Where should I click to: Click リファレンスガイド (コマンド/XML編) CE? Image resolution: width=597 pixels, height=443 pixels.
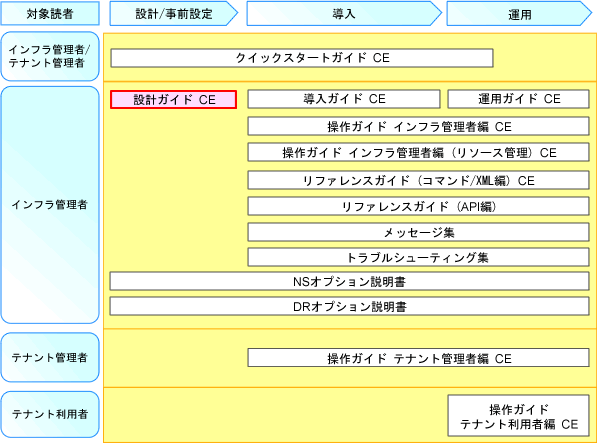[418, 180]
